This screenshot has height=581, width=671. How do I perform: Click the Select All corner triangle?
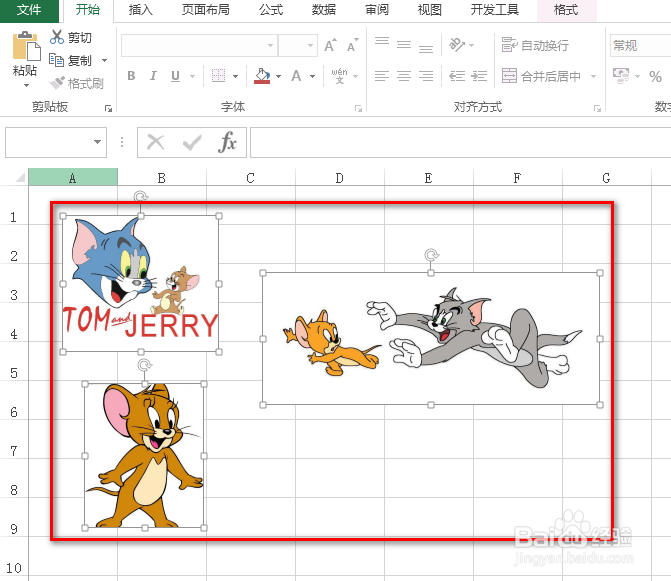(x=20, y=177)
